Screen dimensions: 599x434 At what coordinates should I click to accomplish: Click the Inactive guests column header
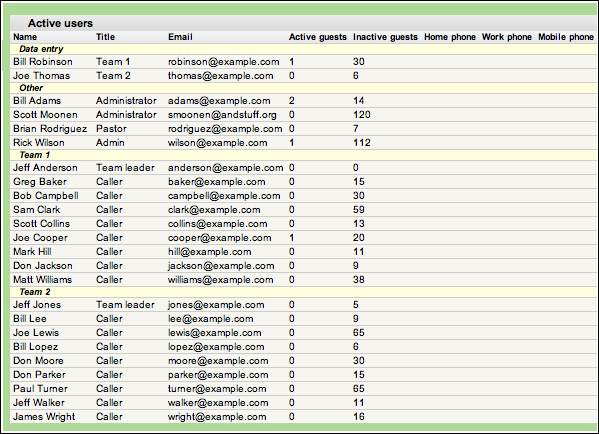385,37
